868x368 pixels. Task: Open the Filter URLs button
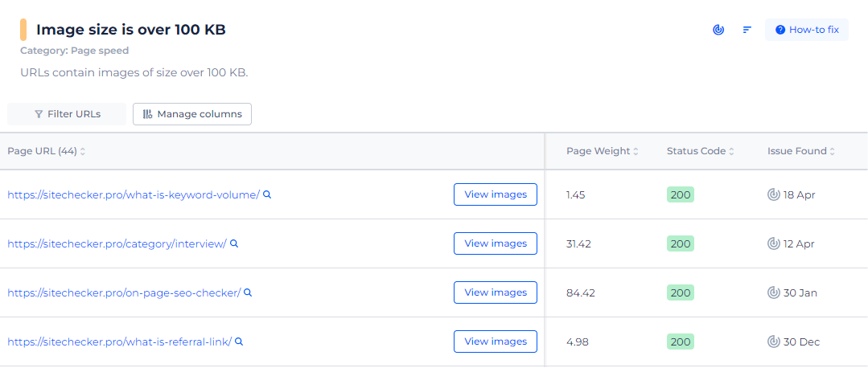67,114
